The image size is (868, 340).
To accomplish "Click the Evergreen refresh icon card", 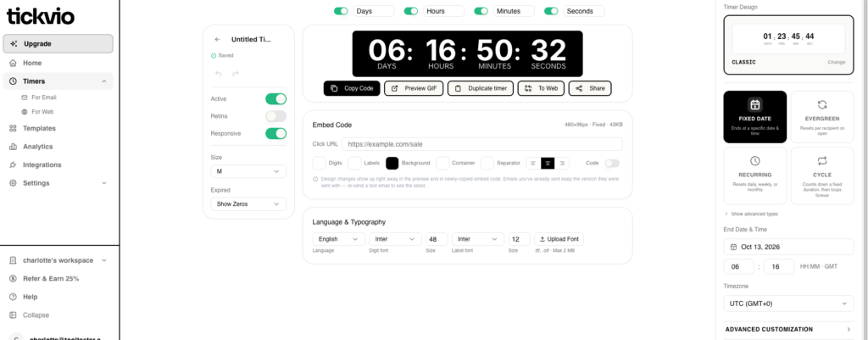I will (x=822, y=117).
